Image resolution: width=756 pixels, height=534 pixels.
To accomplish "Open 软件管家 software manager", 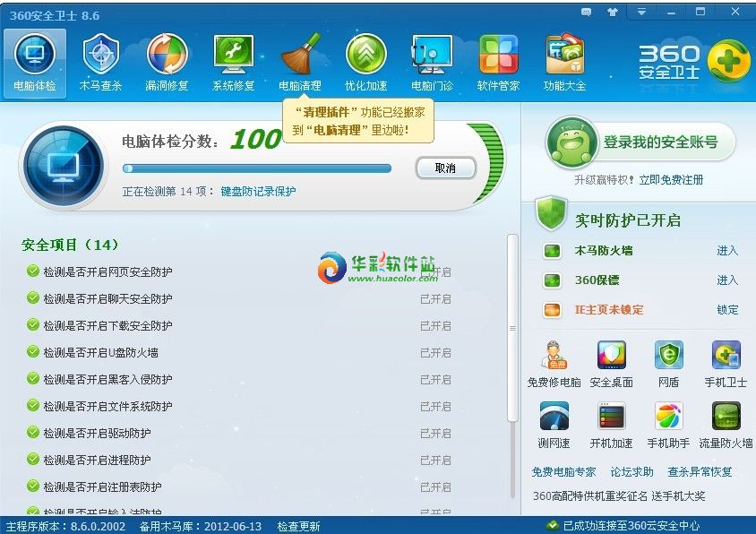I will click(498, 64).
